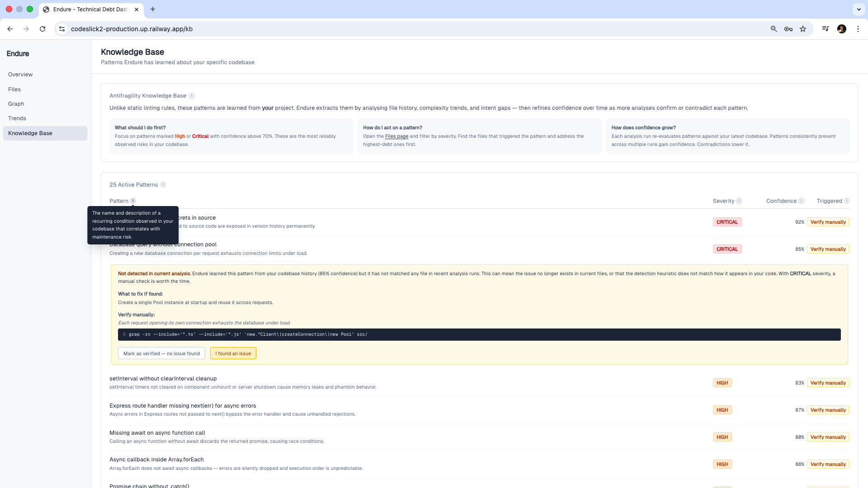This screenshot has height=488, width=868.
Task: Click Mark as verified — no issue found
Action: click(x=161, y=353)
